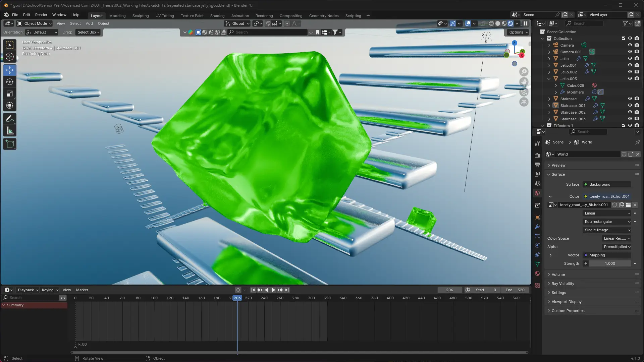Click the Strength value slider
The width and height of the screenshot is (644, 362).
pos(610,263)
